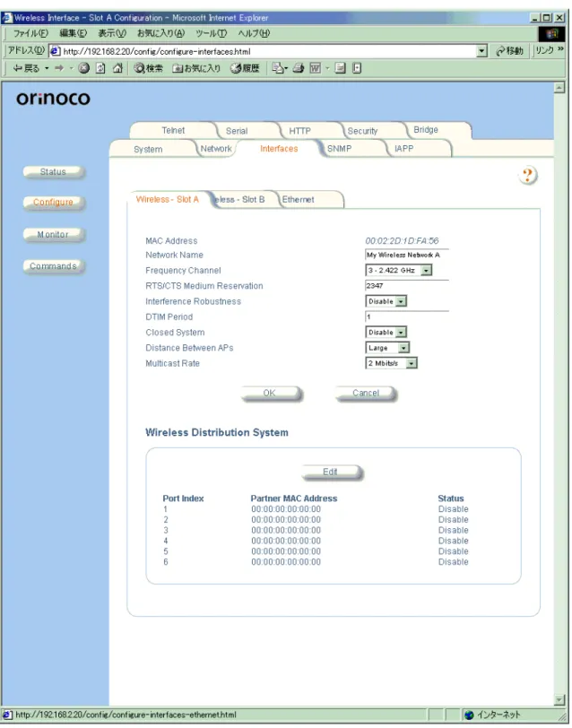The image size is (572, 728).
Task: Select the Wireless - Slot A sub-tab
Action: pyautogui.click(x=167, y=199)
